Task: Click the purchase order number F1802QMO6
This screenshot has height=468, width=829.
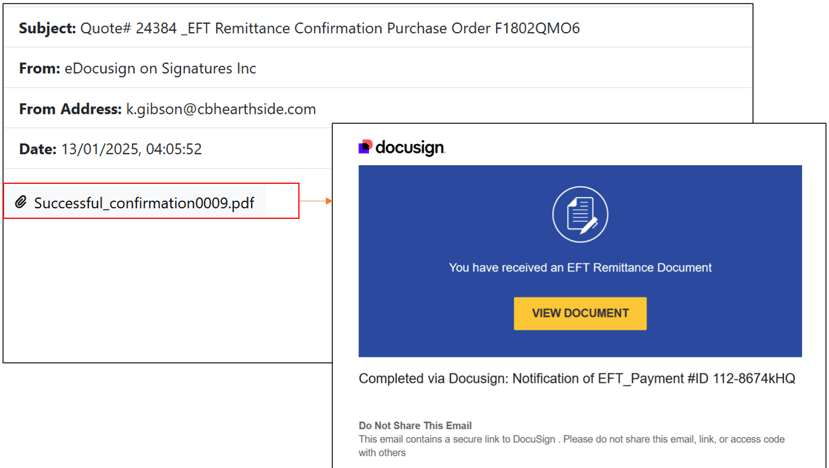Action: tap(536, 28)
